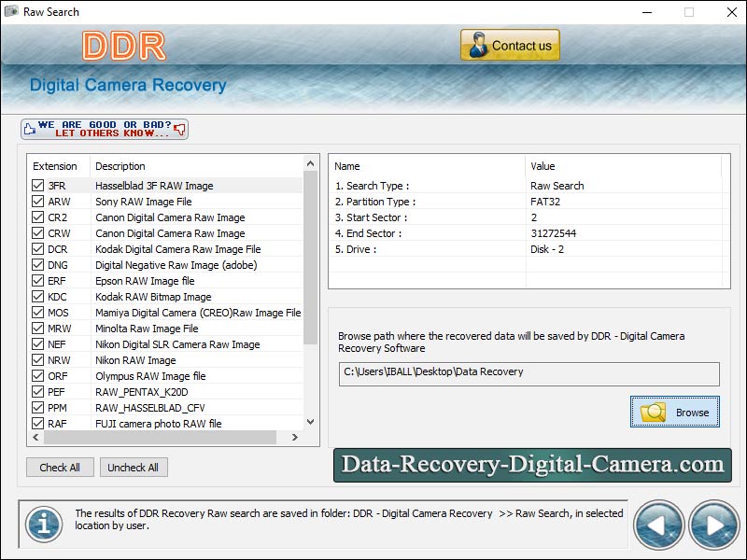Screen dimensions: 747x560
Task: Disable the MOS extension checkbox
Action: coord(37,313)
